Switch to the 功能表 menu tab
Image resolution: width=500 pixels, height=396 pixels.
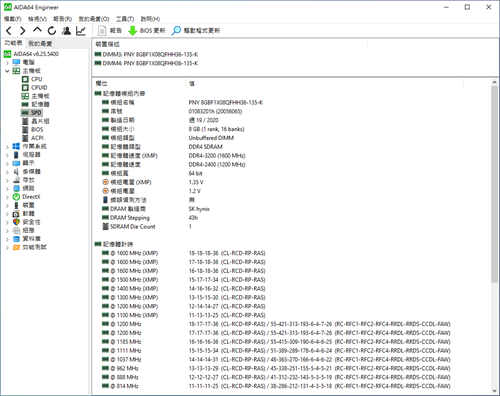click(x=13, y=43)
